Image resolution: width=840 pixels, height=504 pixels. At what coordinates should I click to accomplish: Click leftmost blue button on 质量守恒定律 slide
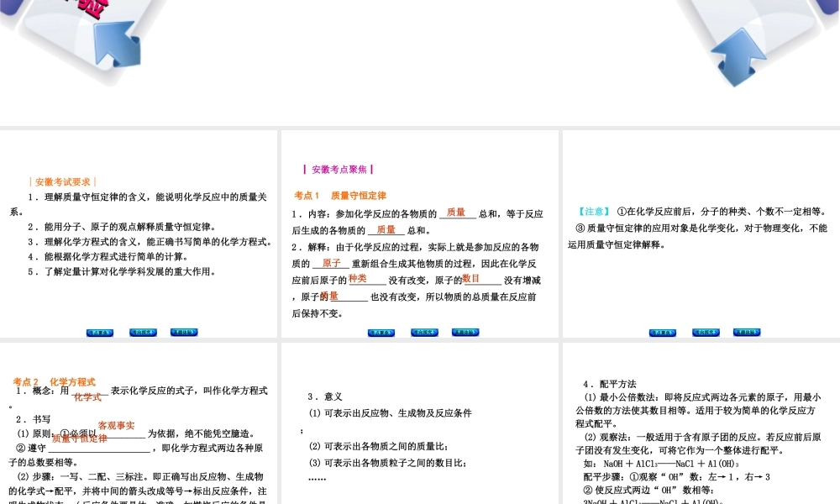pyautogui.click(x=381, y=333)
